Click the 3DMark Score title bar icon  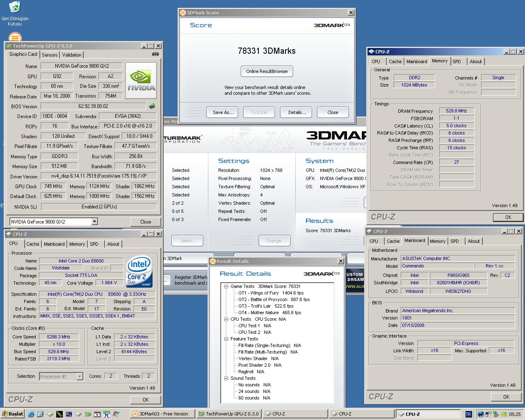coord(183,13)
